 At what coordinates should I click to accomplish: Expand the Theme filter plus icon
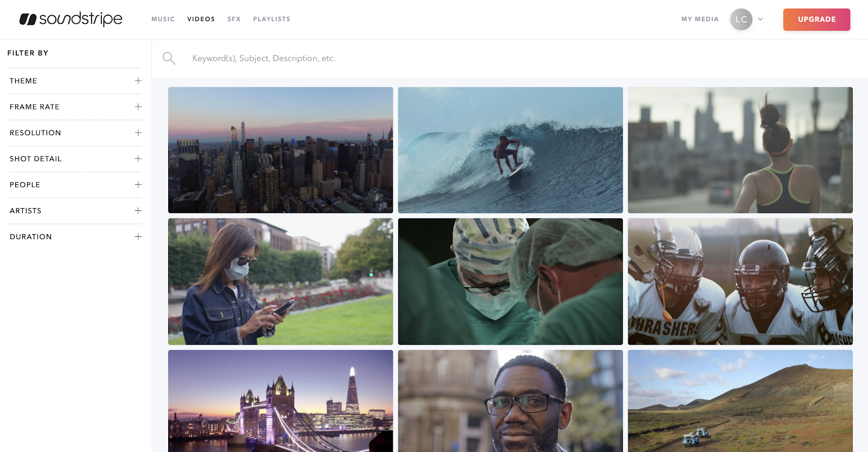click(x=138, y=81)
